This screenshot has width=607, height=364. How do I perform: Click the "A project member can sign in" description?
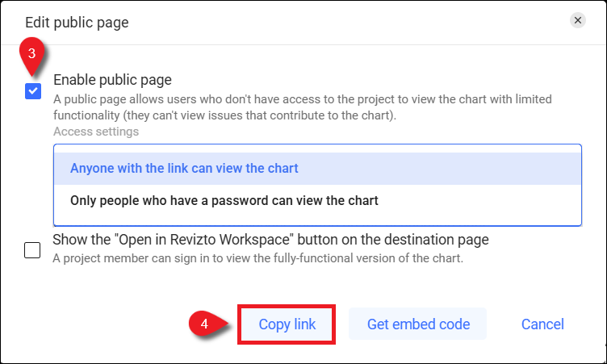pos(257,258)
